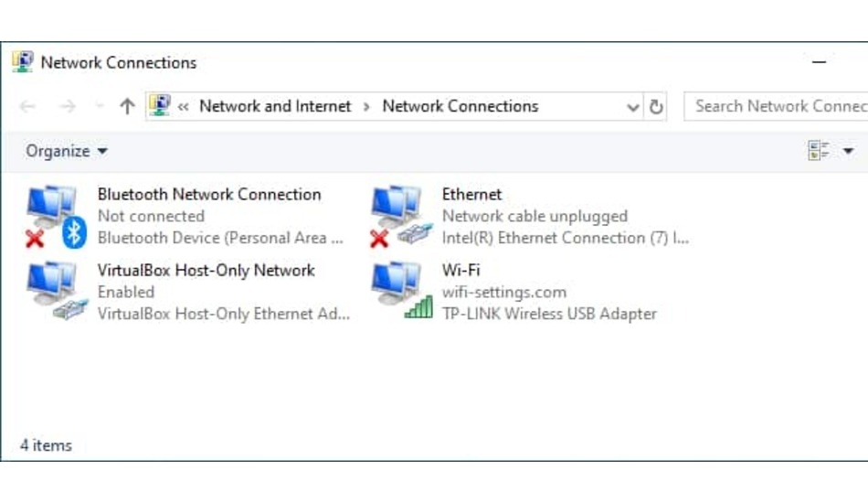The width and height of the screenshot is (868, 503).
Task: Select the Bluetooth Network Connection icon
Action: pos(56,217)
